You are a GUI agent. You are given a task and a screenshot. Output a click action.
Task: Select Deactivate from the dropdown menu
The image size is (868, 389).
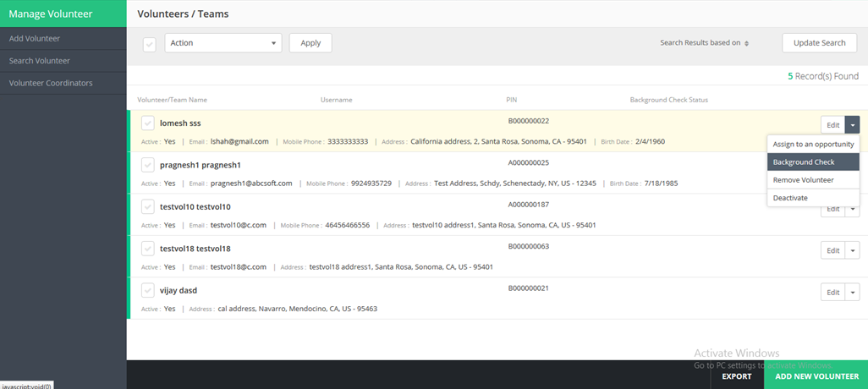813,198
